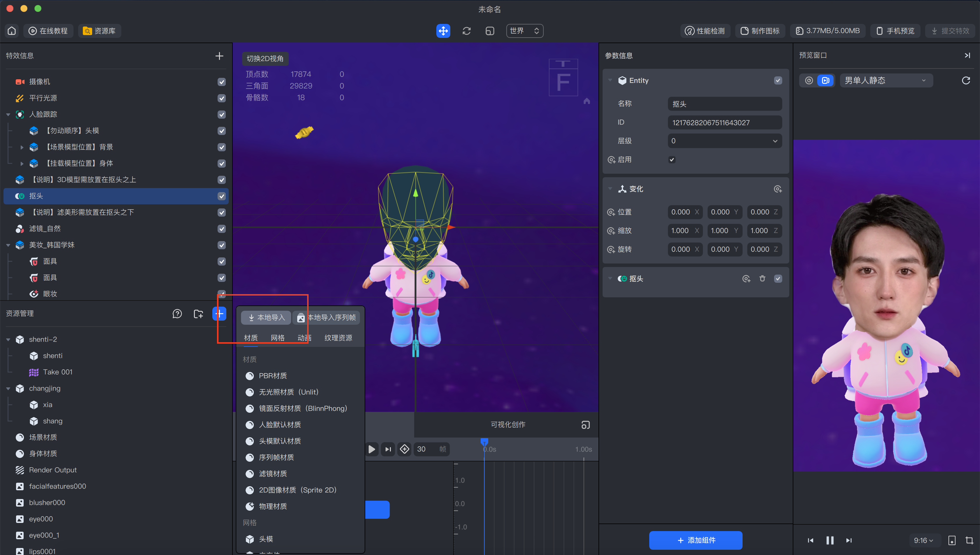Delete the 抠头 component with the trash icon
This screenshot has width=980, height=555.
762,278
